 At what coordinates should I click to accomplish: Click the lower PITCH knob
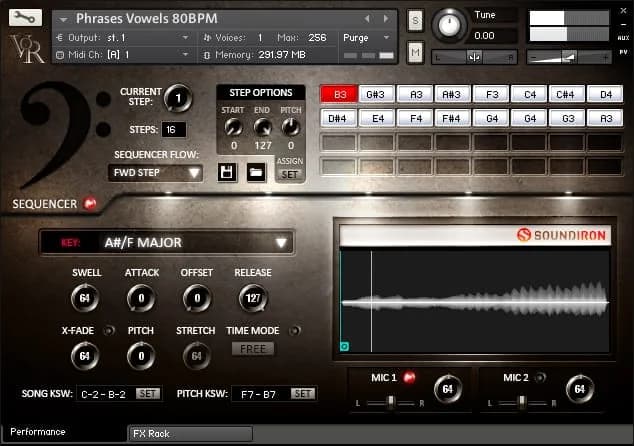point(141,356)
